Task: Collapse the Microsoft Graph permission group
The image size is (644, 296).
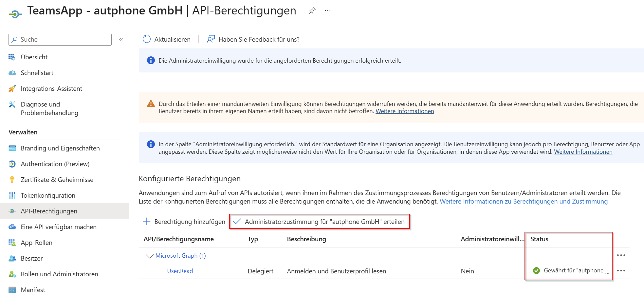Action: pyautogui.click(x=150, y=256)
